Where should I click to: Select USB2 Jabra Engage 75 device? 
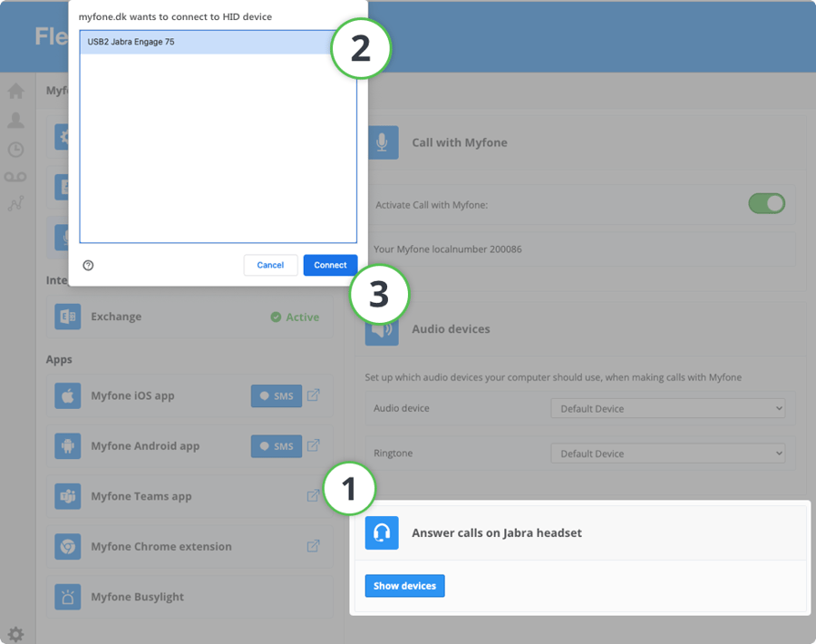tap(218, 42)
